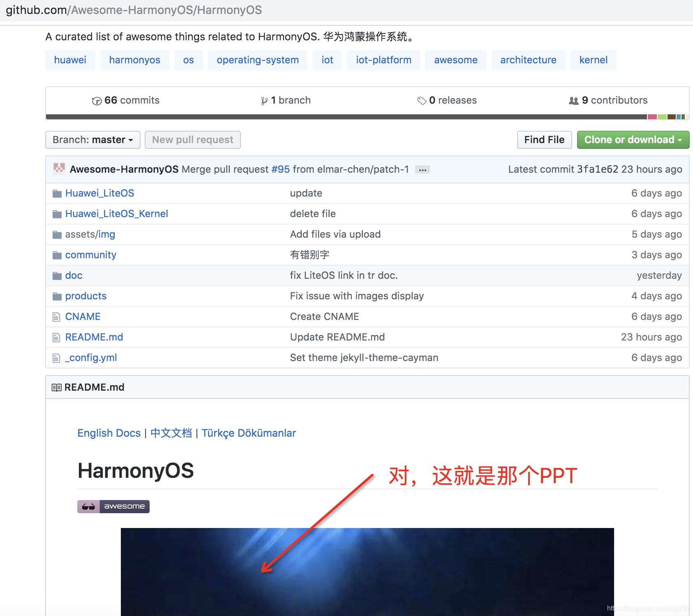Click 'Set theme jekyll-theme-cayman' commit message
Screen dimensions: 693x616
coord(364,358)
